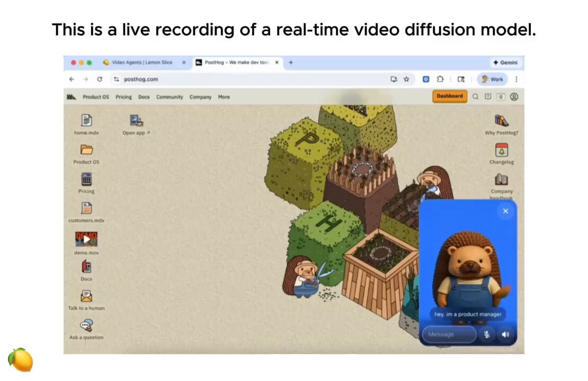Open the Docs book icon on desktop
588x381 pixels.
tap(86, 267)
